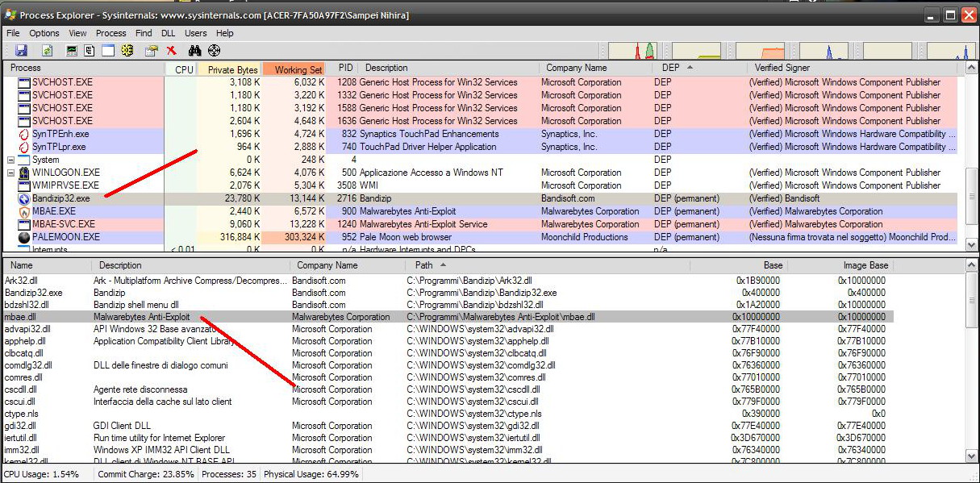Click the Bandizip32.exe process icon
Viewport: 980px width, 483px height.
coord(24,198)
